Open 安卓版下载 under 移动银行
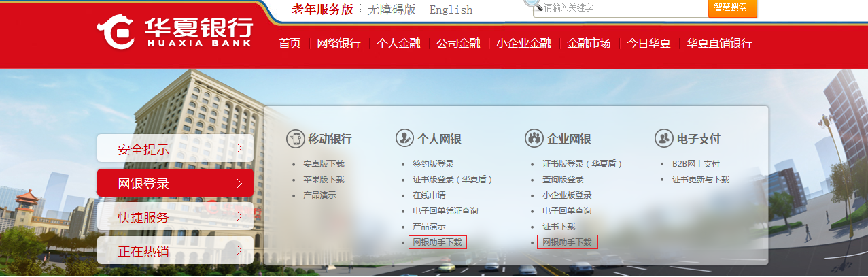Viewport: 868px width, 277px height. coord(324,164)
